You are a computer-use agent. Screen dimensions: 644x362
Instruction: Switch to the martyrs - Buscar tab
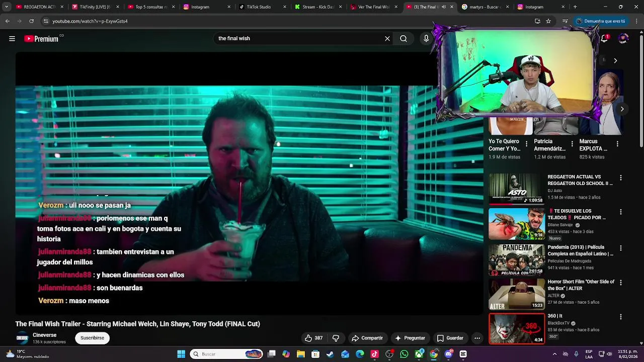(485, 7)
